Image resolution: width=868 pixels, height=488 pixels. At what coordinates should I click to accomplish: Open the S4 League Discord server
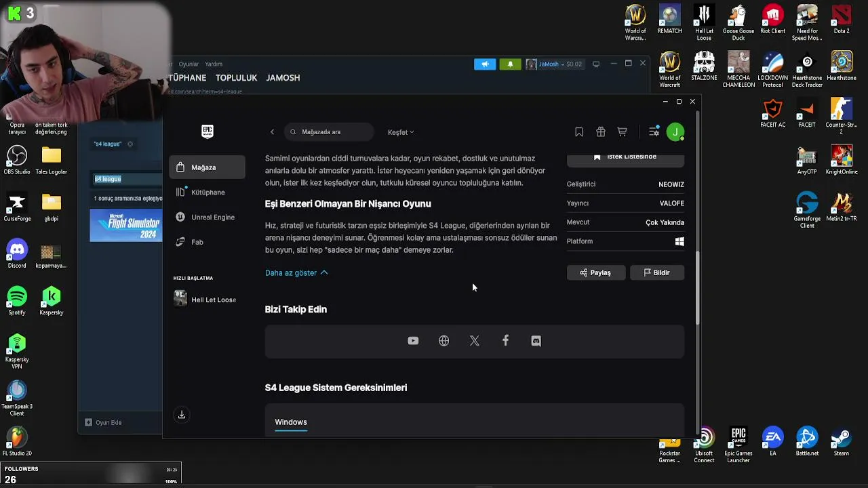coord(536,341)
